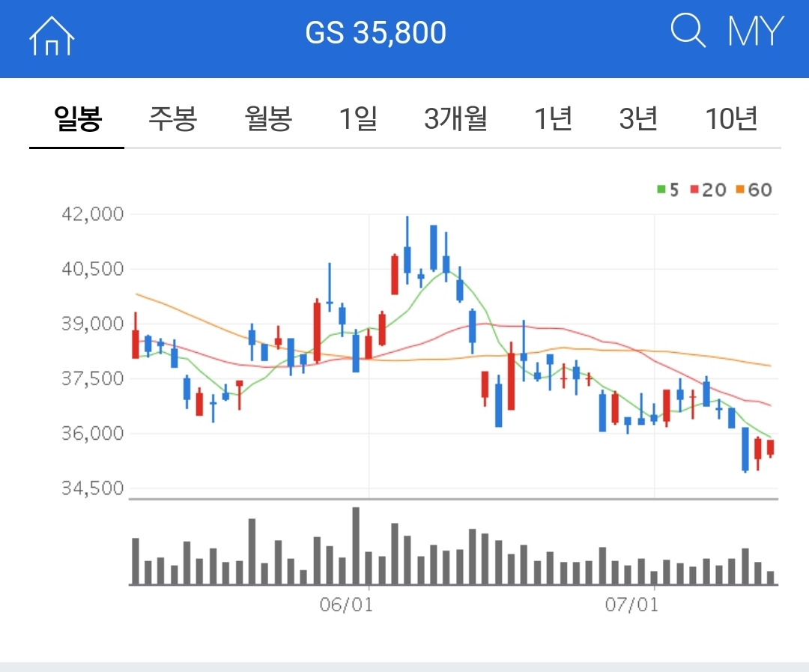
Task: Click the 06/01 date axis label
Action: pyautogui.click(x=345, y=605)
